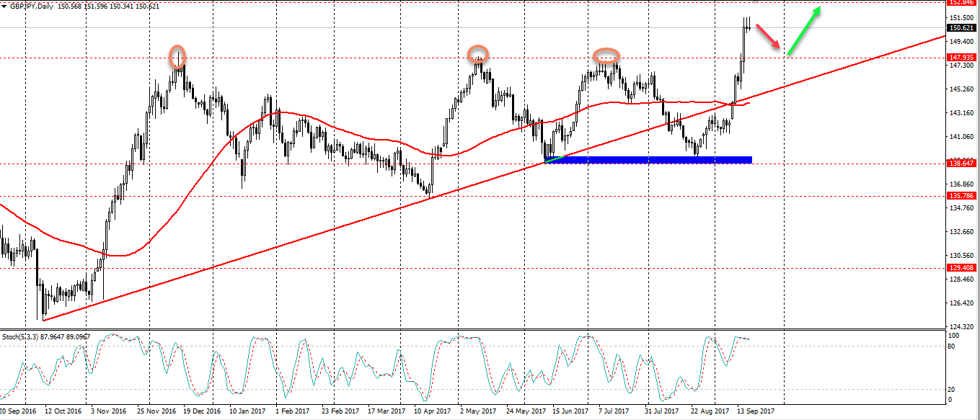Click the 136.860 price scale value
The width and height of the screenshot is (980, 420).
pyautogui.click(x=961, y=184)
